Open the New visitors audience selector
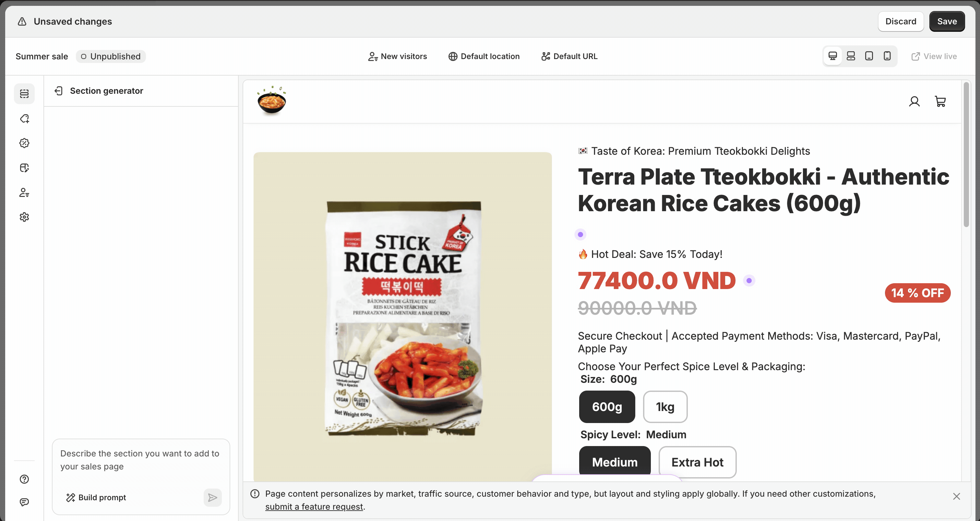 tap(397, 56)
